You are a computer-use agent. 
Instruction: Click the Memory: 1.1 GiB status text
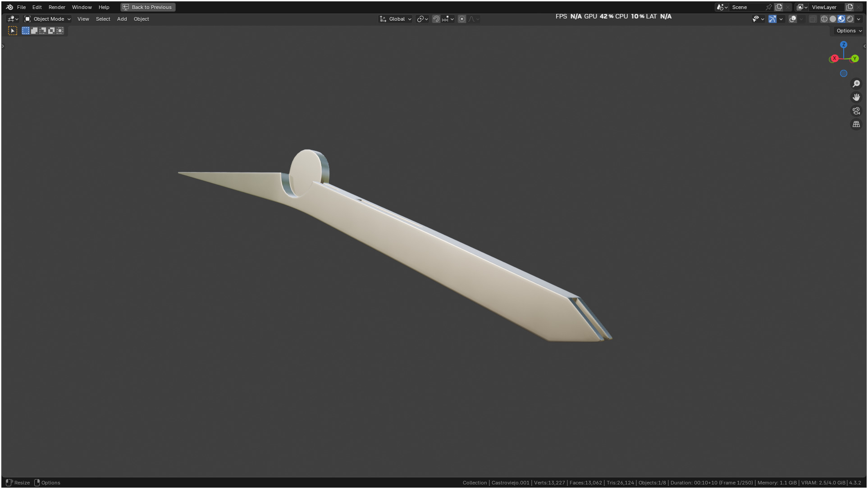[777, 483]
